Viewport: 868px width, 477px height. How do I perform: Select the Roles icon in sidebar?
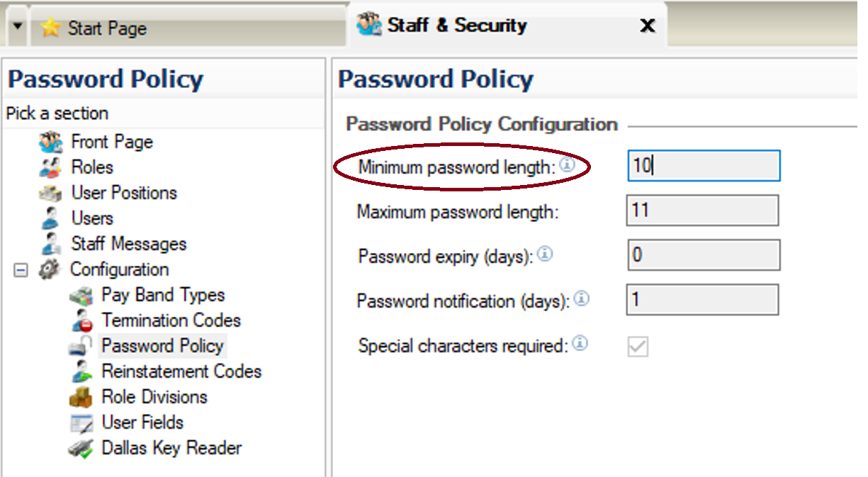tap(50, 168)
